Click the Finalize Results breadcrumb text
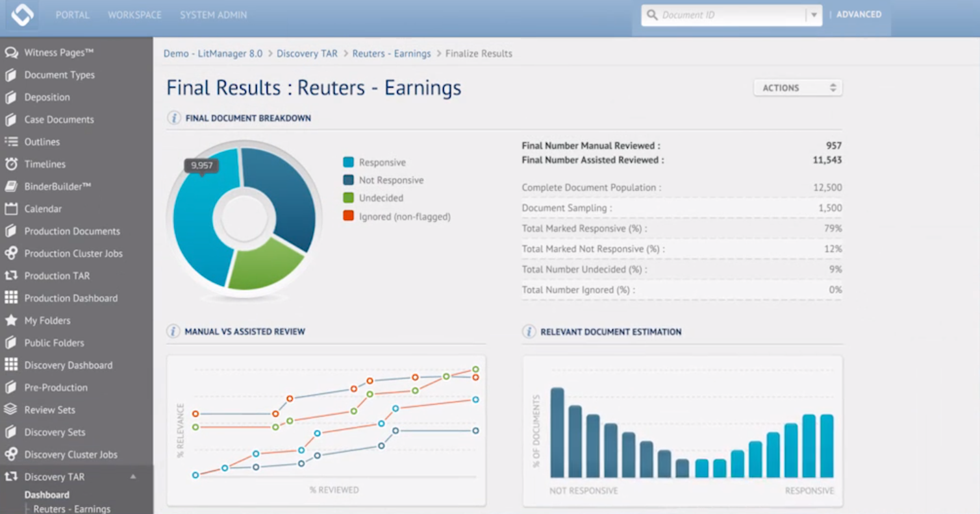 [x=479, y=54]
